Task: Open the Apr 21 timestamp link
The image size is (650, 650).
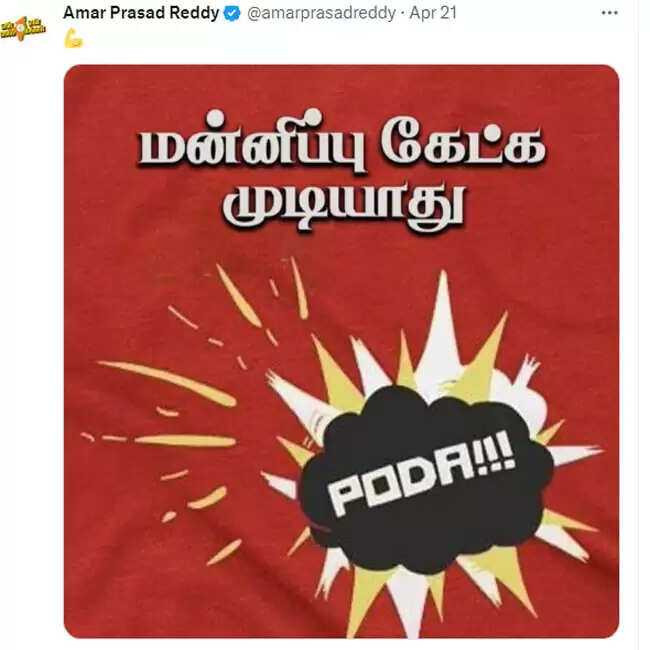Action: pyautogui.click(x=433, y=13)
